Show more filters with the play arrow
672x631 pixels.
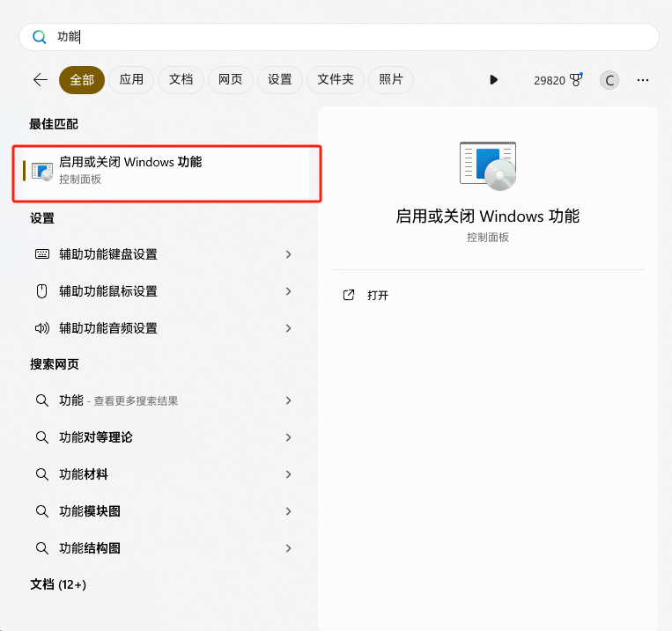pyautogui.click(x=493, y=80)
